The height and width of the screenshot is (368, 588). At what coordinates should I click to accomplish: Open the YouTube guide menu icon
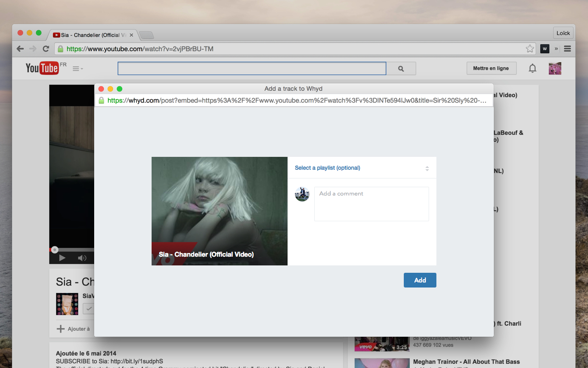(x=78, y=69)
